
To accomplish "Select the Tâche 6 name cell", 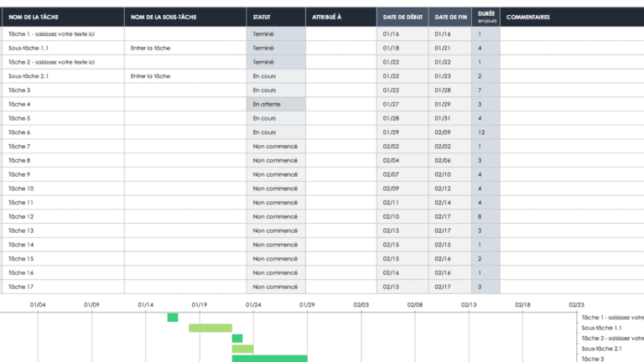I will (63, 132).
